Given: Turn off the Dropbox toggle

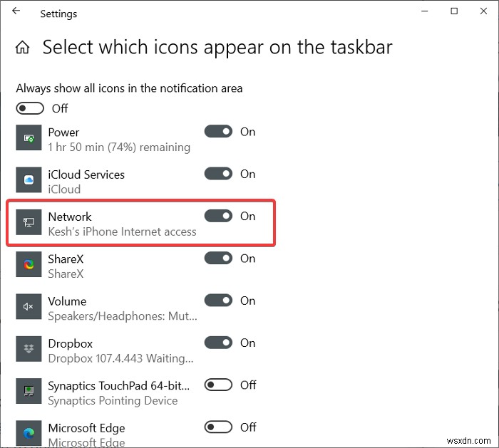Looking at the screenshot, I should (x=218, y=343).
